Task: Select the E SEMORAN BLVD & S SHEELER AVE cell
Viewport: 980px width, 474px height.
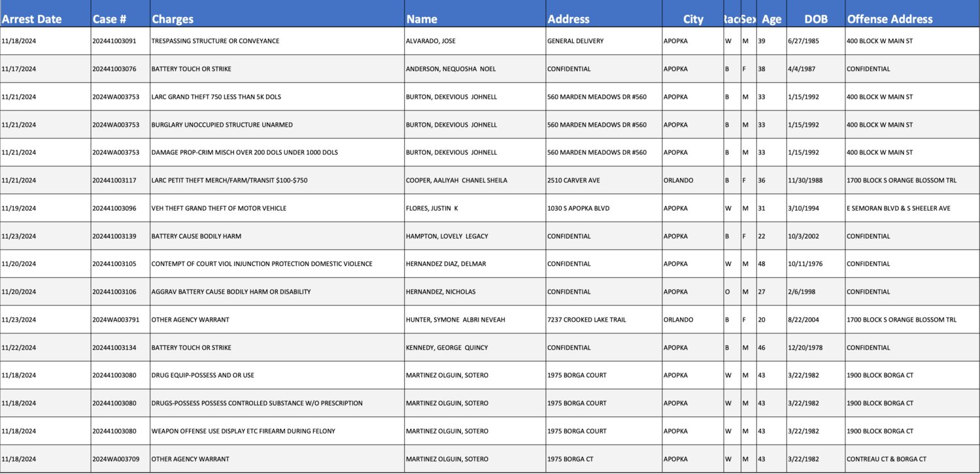Action: [912, 209]
